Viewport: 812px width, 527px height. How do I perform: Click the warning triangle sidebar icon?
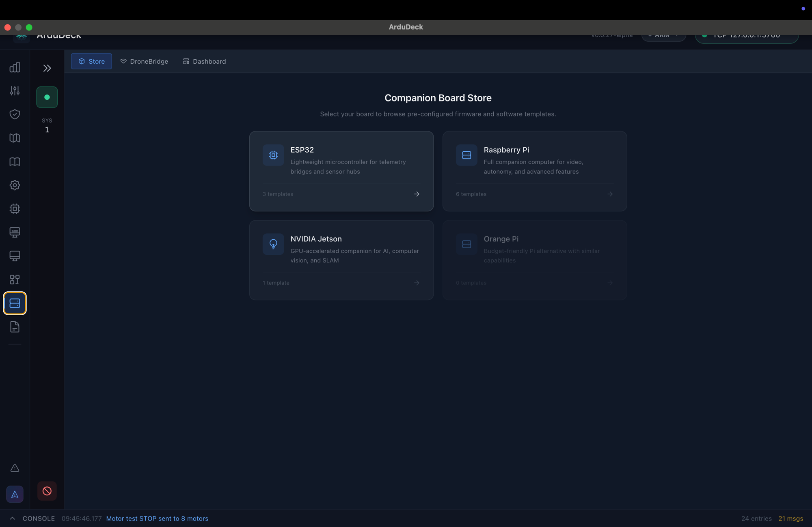(15, 468)
